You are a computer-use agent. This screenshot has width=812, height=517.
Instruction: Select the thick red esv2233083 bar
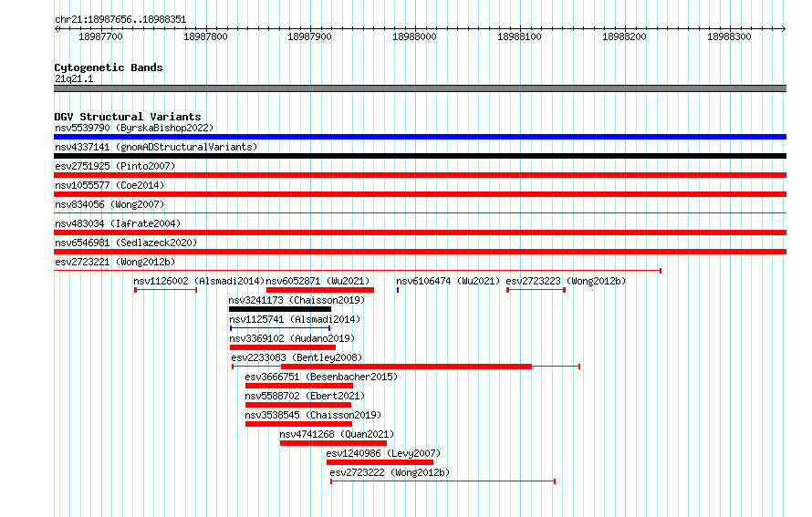point(407,367)
